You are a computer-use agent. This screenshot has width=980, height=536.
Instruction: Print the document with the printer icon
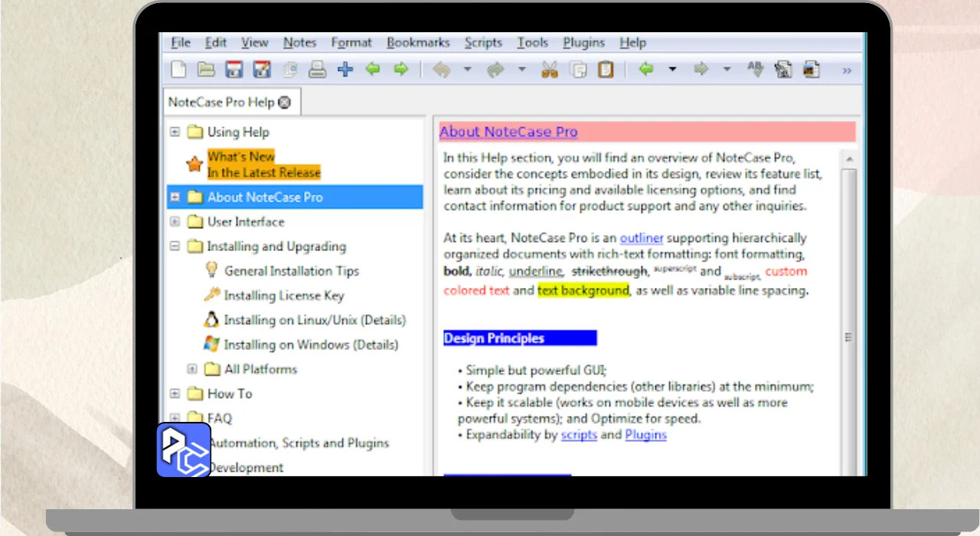click(317, 70)
